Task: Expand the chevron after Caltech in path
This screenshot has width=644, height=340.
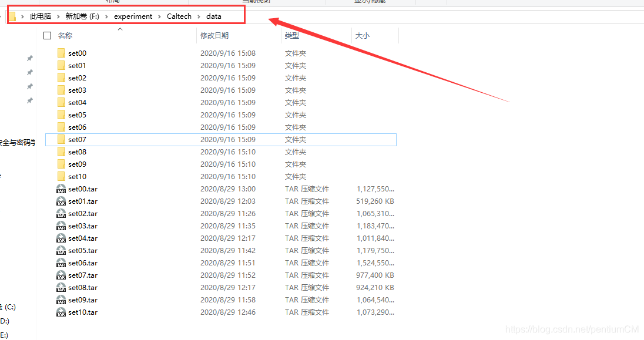Action: [x=199, y=16]
